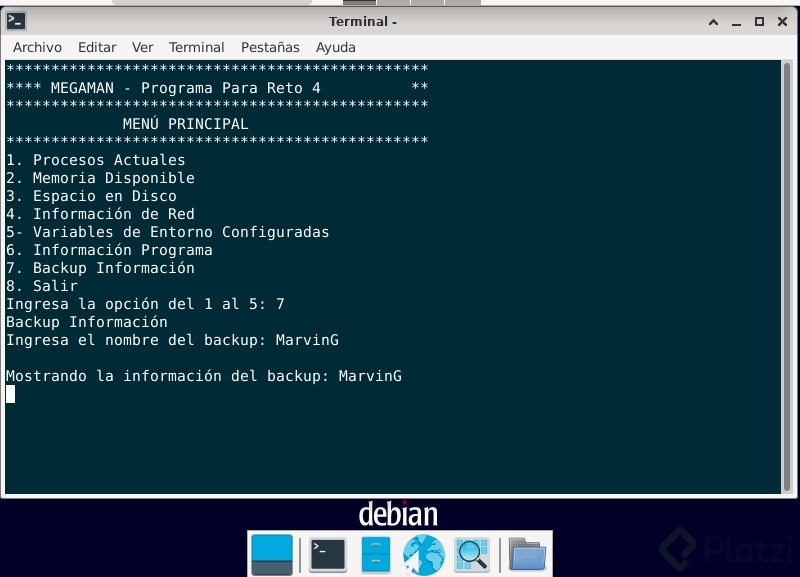Open the Ayuda menu
Image resolution: width=800 pixels, height=577 pixels.
click(335, 47)
